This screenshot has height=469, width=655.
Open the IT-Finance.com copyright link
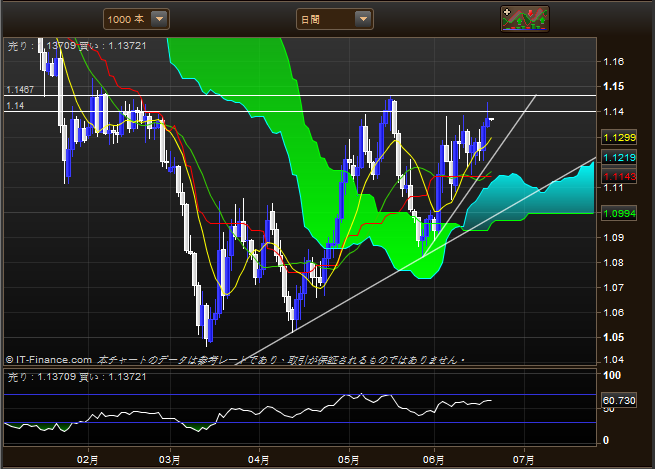49,360
